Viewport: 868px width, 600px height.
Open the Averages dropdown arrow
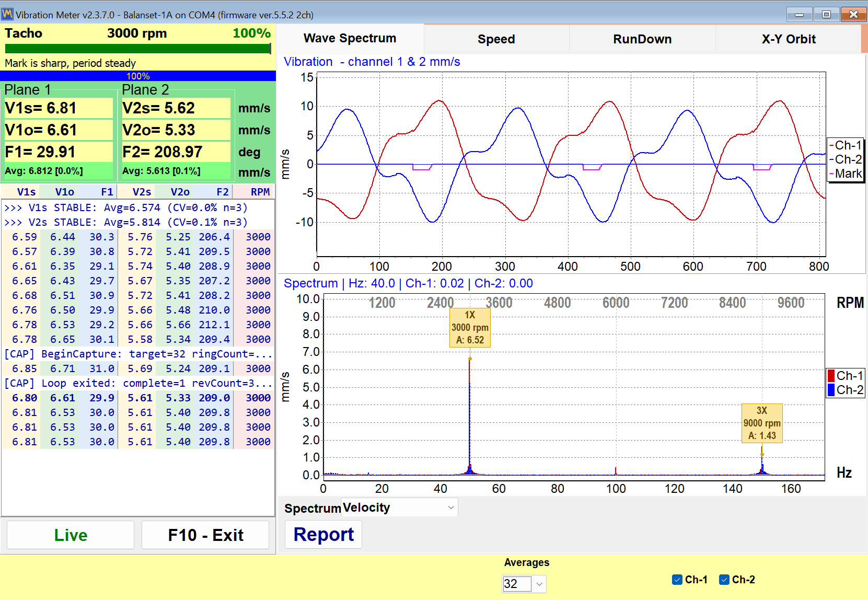click(x=540, y=584)
